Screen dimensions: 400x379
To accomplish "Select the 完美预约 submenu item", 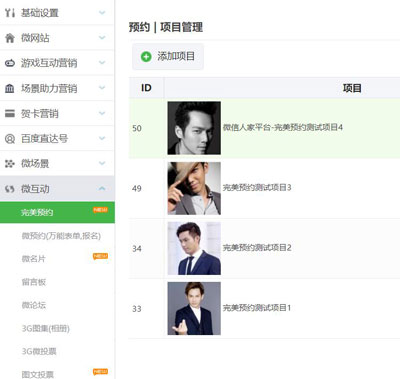I will point(57,212).
